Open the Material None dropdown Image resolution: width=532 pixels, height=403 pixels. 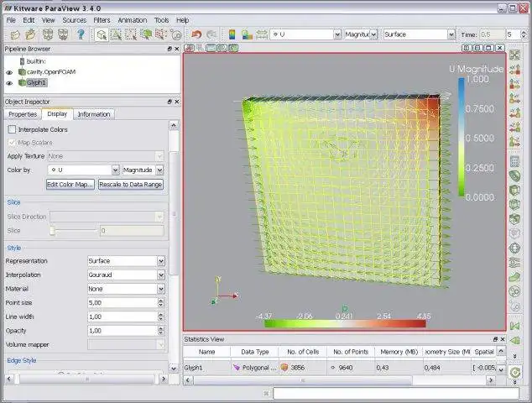(126, 289)
